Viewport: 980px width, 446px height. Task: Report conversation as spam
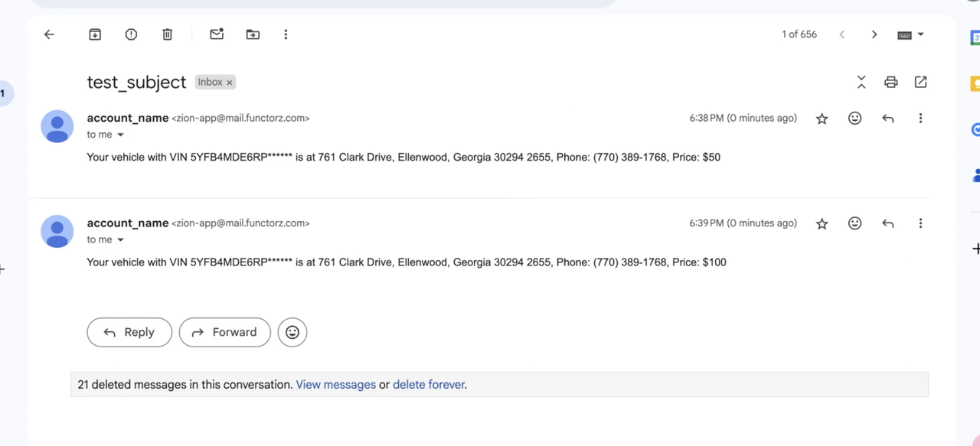[x=131, y=34]
